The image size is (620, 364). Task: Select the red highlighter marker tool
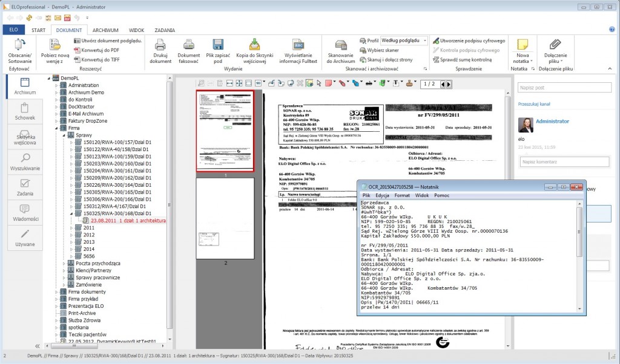pyautogui.click(x=342, y=83)
